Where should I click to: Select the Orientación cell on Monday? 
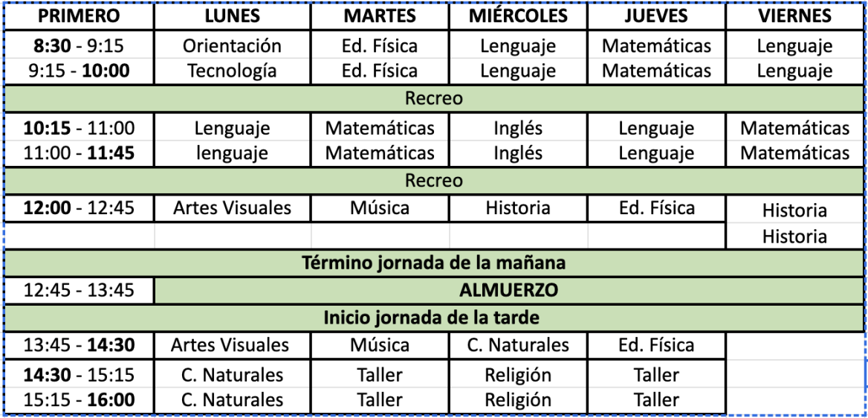coord(232,46)
